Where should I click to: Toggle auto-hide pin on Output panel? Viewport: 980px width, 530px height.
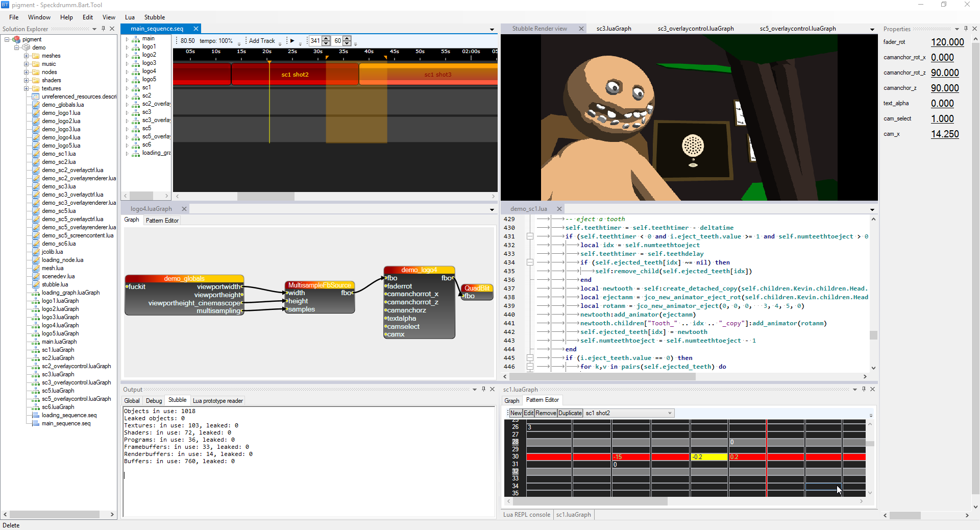[x=483, y=389]
